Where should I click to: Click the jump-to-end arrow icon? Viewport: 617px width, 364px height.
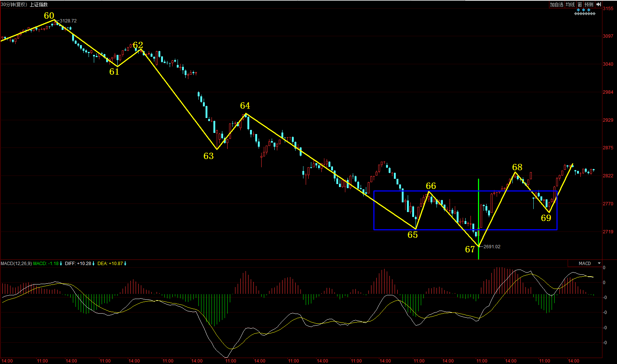click(x=598, y=4)
